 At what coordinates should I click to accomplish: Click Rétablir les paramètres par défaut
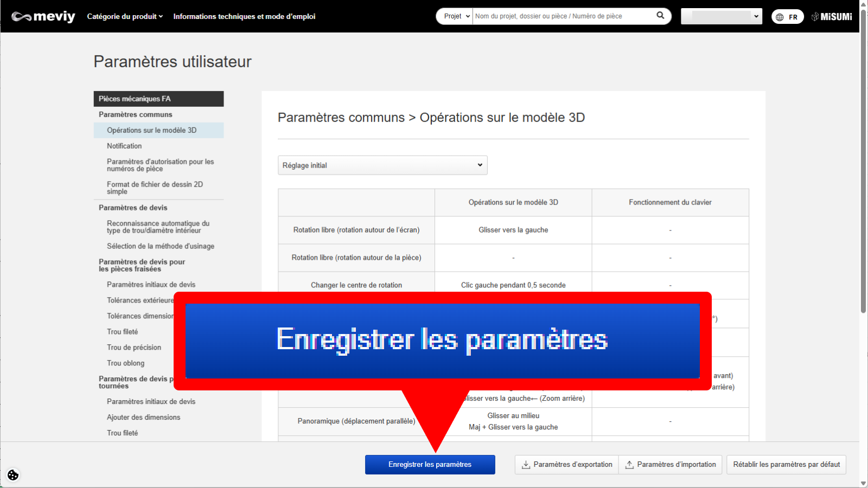tap(786, 465)
